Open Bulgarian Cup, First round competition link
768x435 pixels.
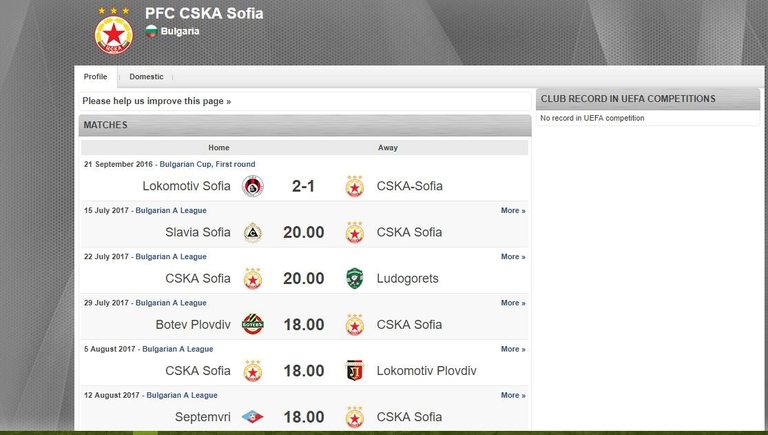(x=205, y=164)
